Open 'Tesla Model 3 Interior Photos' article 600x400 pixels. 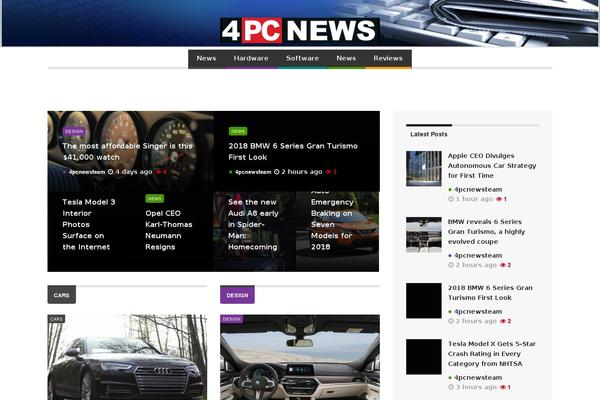[89, 225]
